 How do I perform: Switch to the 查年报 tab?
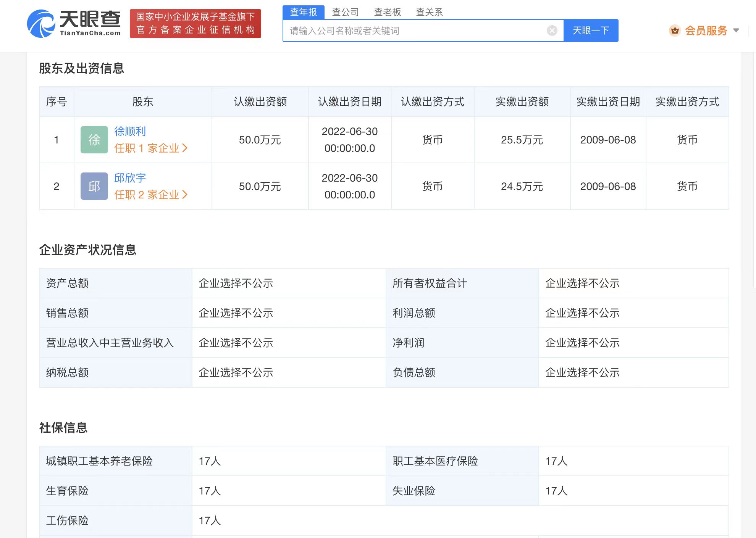[303, 12]
